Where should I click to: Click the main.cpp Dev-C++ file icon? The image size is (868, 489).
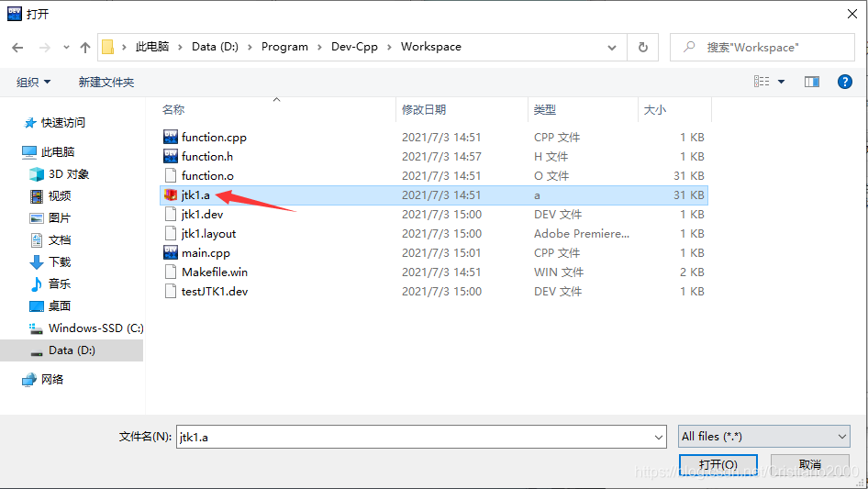click(171, 252)
